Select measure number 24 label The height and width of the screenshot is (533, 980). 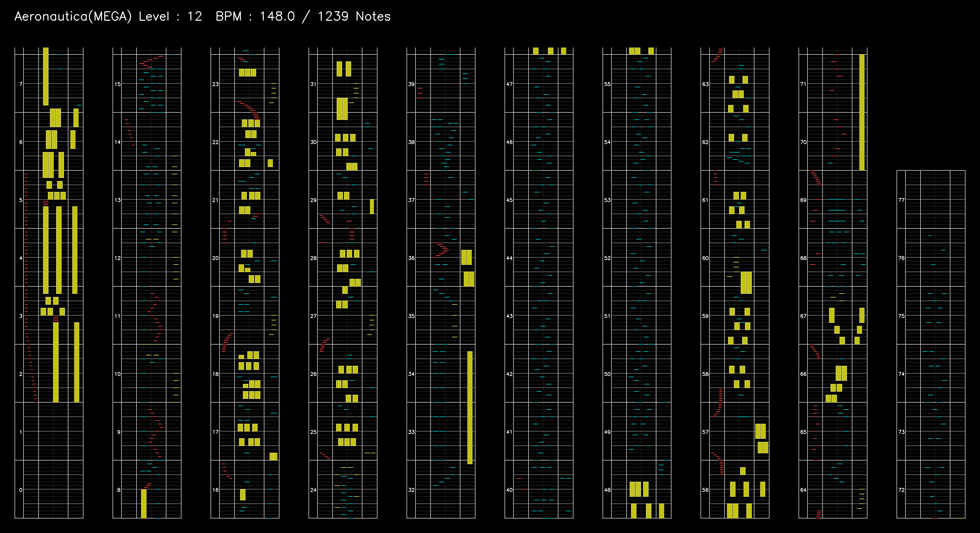pos(313,490)
